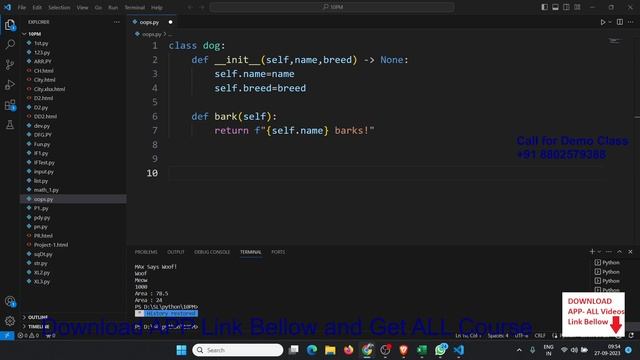Go back using title bar arrow
640x360 pixels.
click(x=190, y=7)
